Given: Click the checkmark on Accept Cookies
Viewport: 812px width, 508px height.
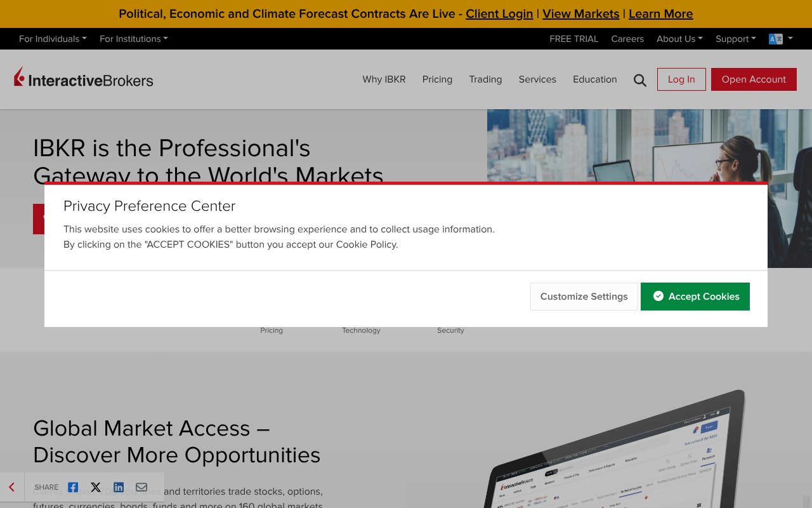Looking at the screenshot, I should (x=658, y=296).
